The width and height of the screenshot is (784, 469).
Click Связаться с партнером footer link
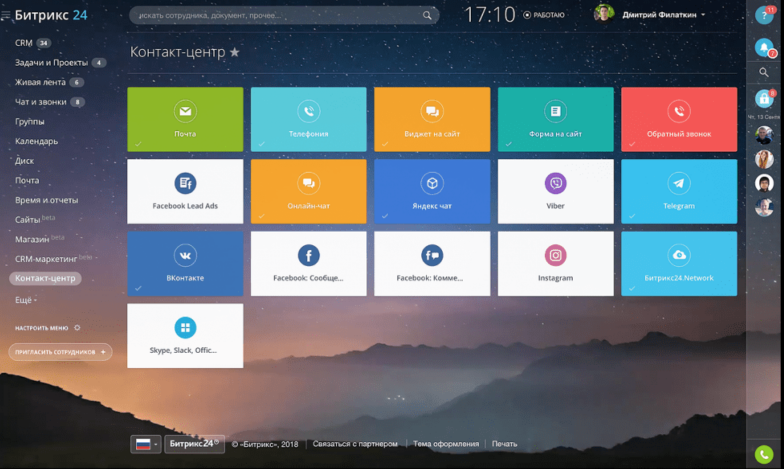(x=355, y=444)
